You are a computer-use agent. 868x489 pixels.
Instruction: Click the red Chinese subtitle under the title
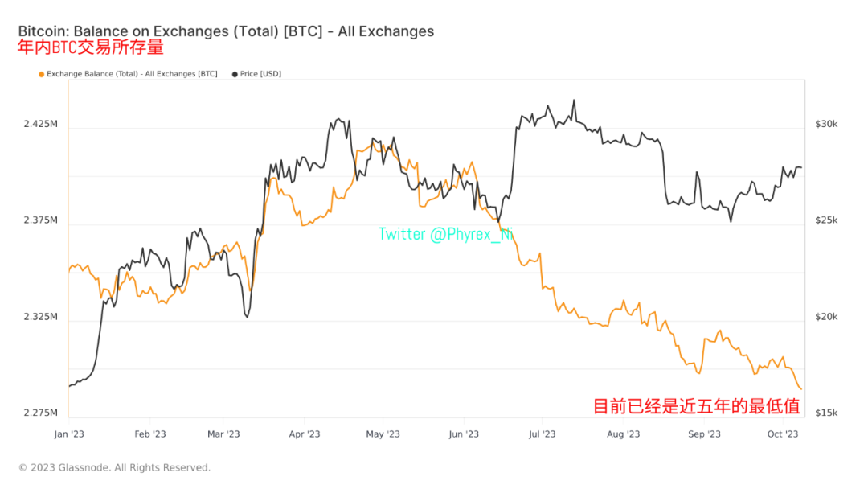(x=91, y=47)
